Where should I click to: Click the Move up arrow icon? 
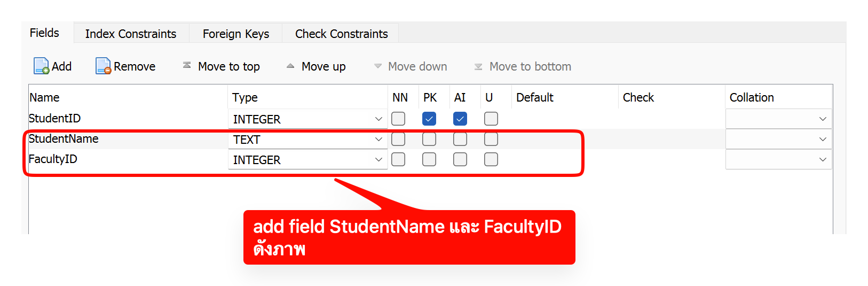290,66
